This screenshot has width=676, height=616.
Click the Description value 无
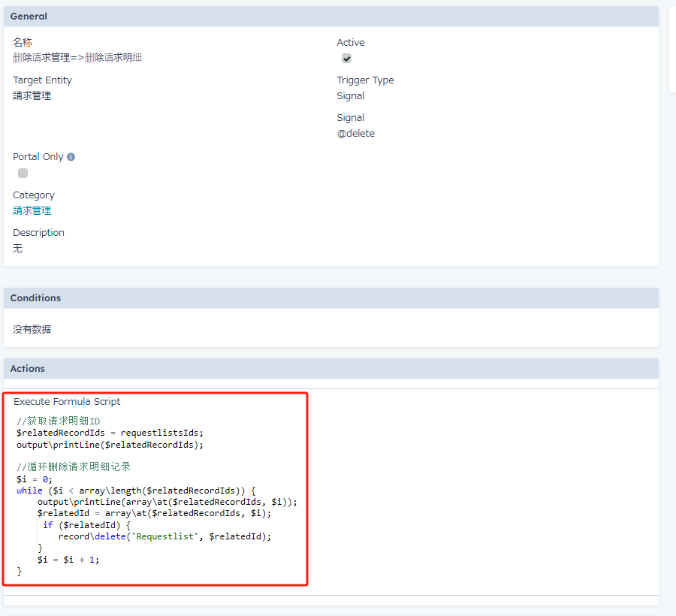click(x=18, y=248)
